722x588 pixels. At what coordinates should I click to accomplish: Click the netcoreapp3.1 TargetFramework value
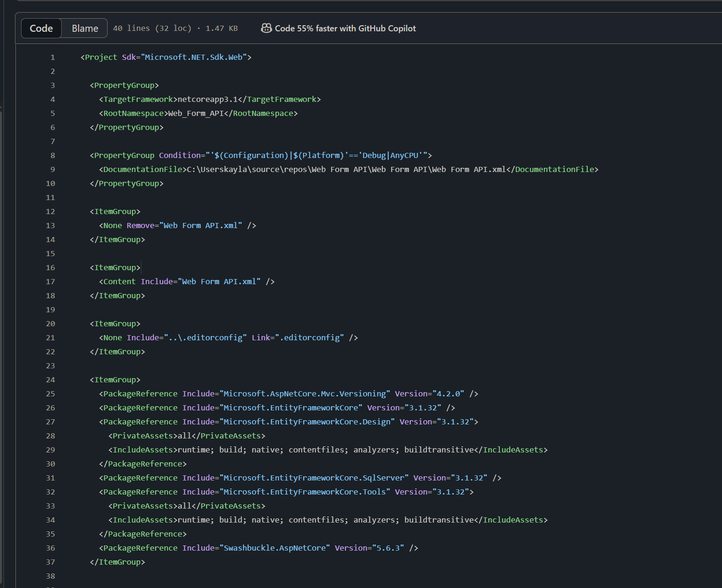pyautogui.click(x=208, y=99)
